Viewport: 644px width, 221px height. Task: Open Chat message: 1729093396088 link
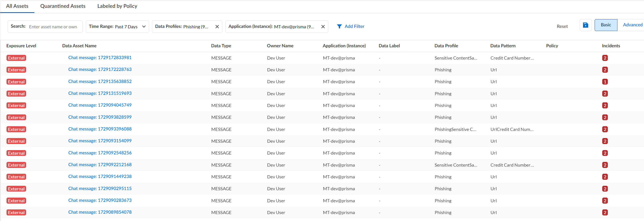[100, 129]
